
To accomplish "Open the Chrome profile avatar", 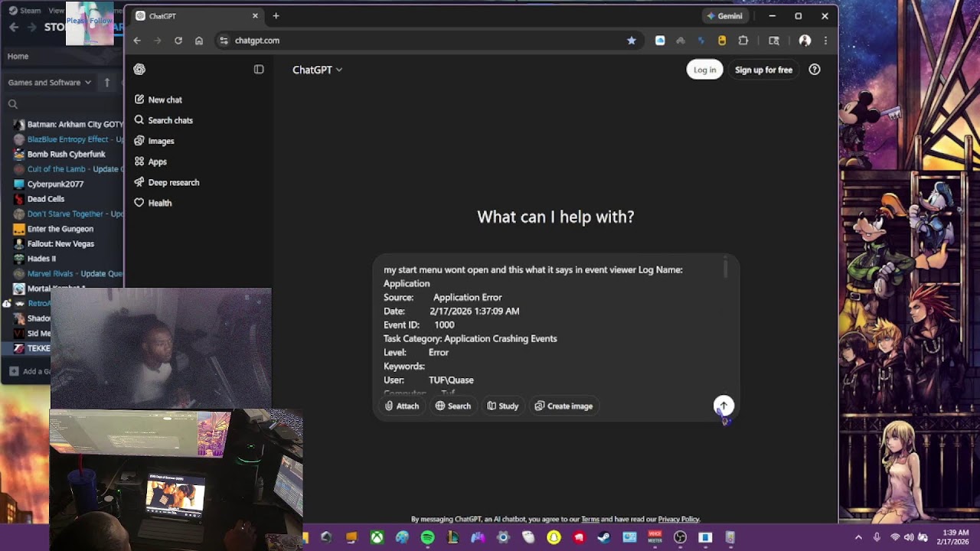I will (x=805, y=41).
